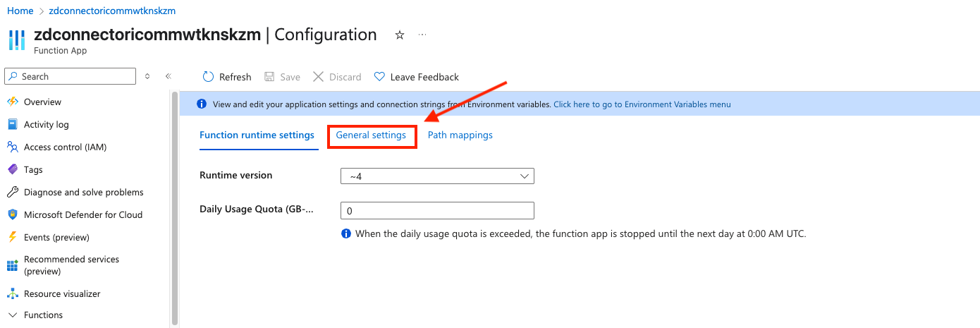
Task: Click the Save button label
Action: (x=290, y=77)
